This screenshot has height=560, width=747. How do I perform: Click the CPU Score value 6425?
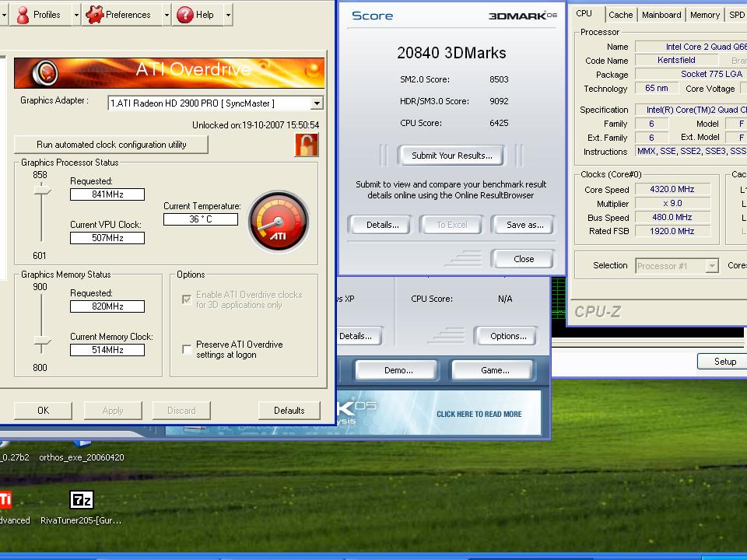(499, 123)
